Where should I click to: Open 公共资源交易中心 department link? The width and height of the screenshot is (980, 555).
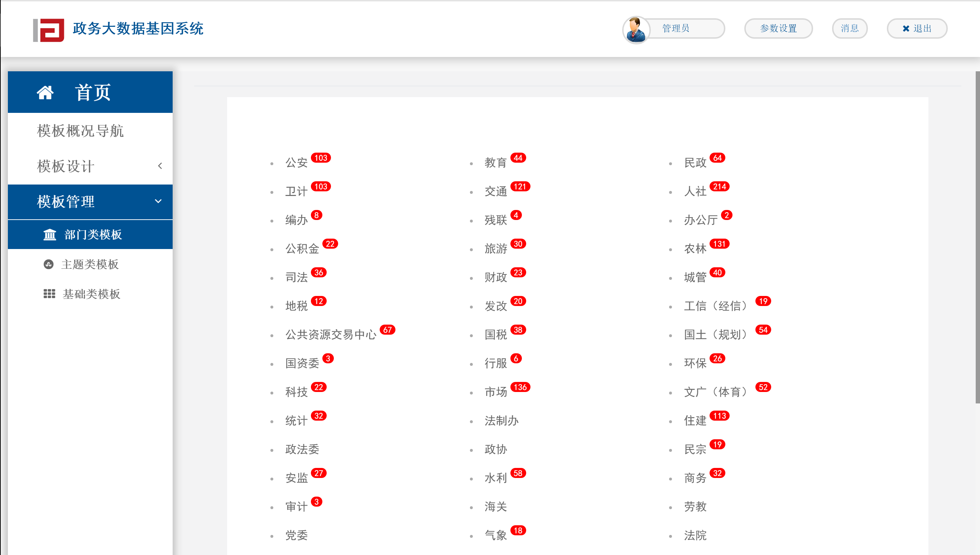330,335
